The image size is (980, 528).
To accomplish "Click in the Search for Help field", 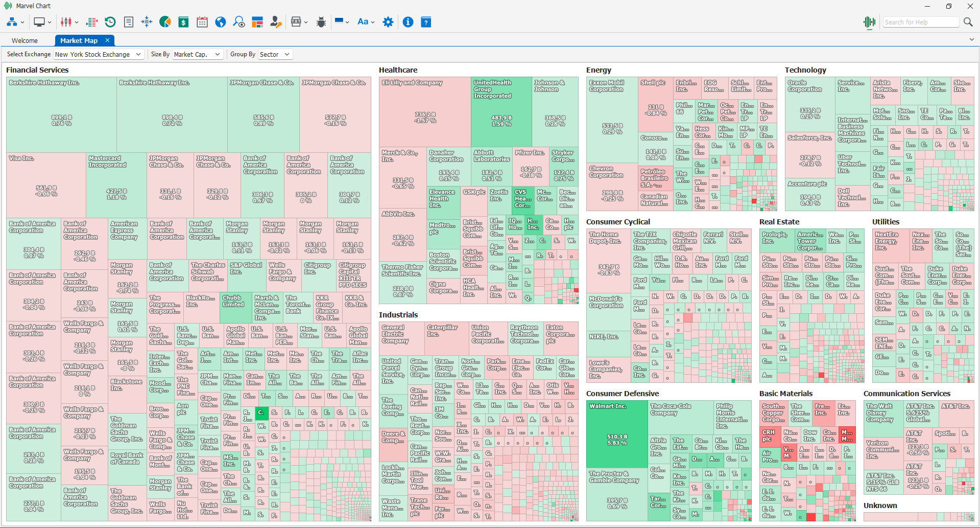I will pyautogui.click(x=921, y=22).
